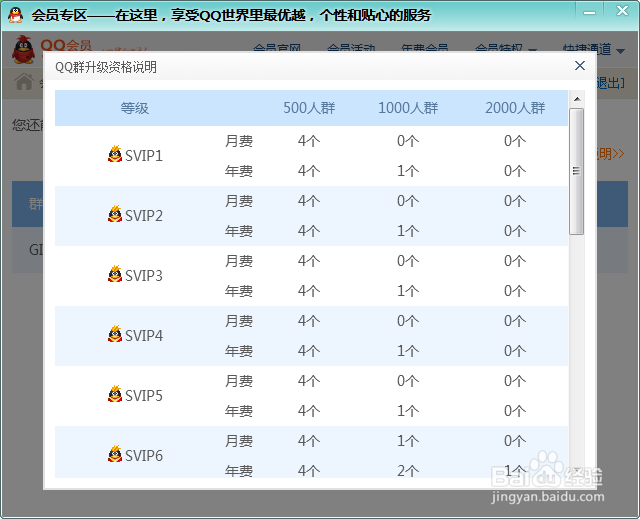This screenshot has height=519, width=640.
Task: Click 年费 in the SVIP1 row
Action: click(x=239, y=171)
